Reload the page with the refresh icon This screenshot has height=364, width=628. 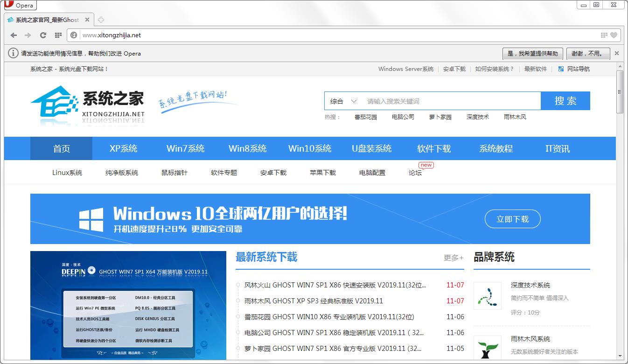[x=43, y=35]
